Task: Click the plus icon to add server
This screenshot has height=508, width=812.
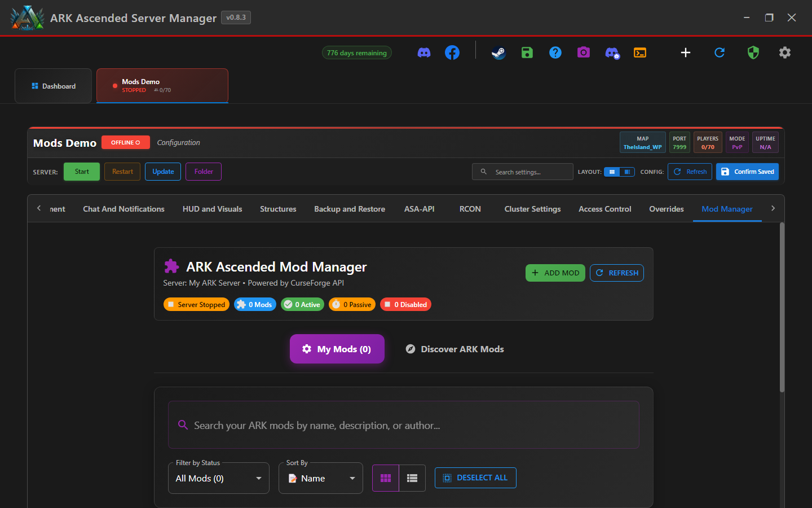Action: click(686, 52)
